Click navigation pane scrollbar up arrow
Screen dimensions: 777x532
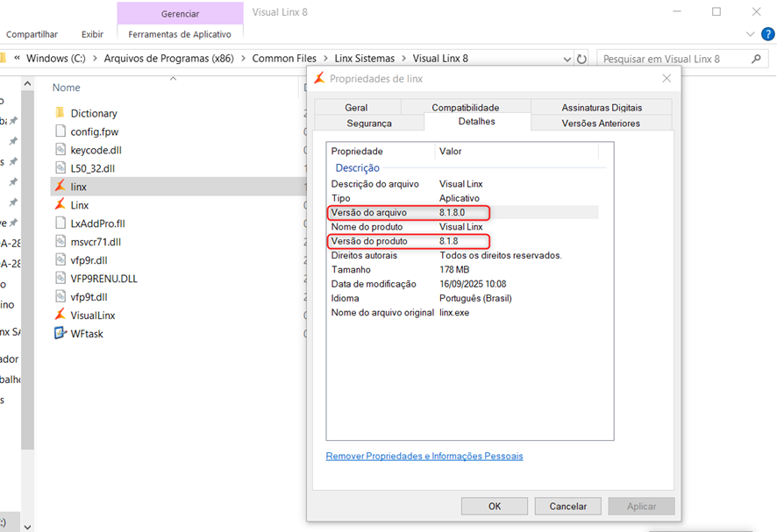pos(28,84)
